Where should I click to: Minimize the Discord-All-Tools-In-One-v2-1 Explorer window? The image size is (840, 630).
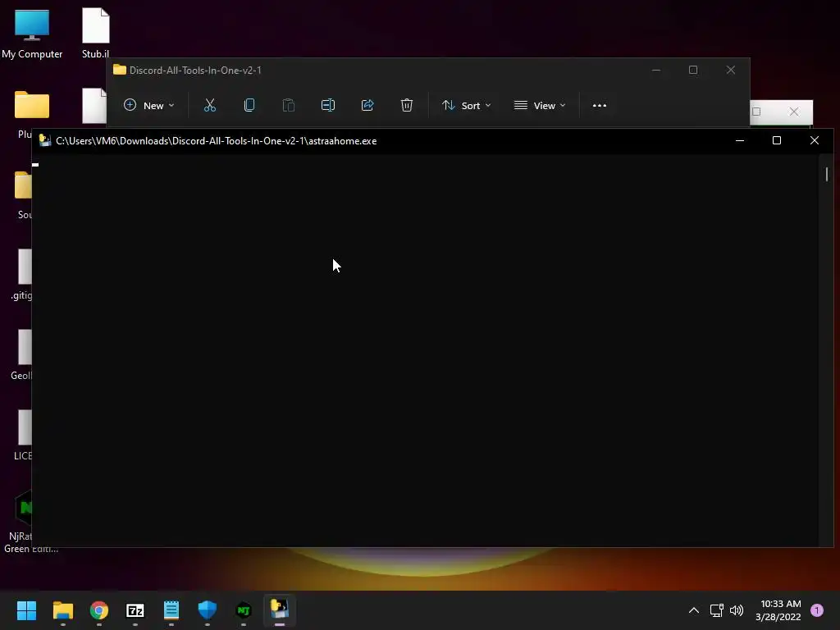click(x=656, y=71)
